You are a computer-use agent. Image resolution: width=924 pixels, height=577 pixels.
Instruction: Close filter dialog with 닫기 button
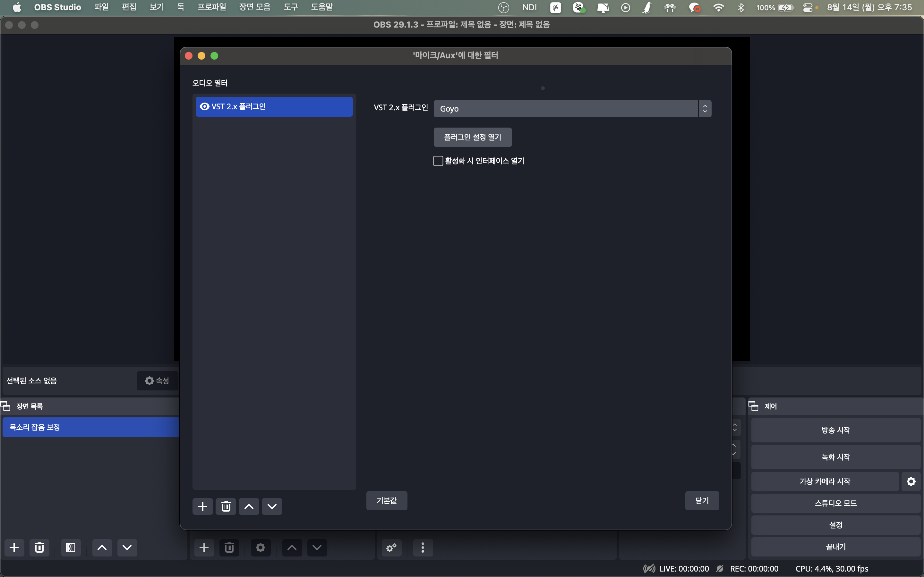click(x=702, y=500)
